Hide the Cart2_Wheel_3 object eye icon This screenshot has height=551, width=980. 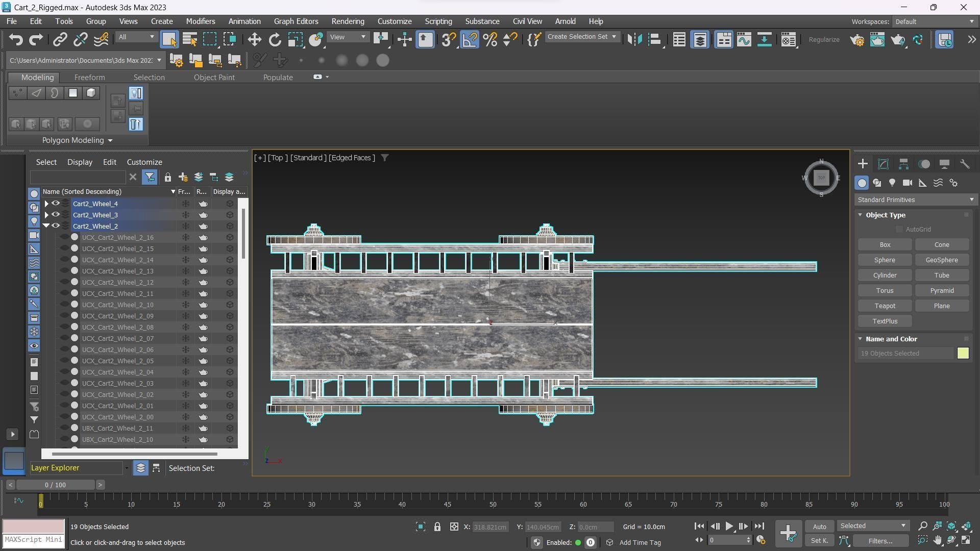pos(56,215)
